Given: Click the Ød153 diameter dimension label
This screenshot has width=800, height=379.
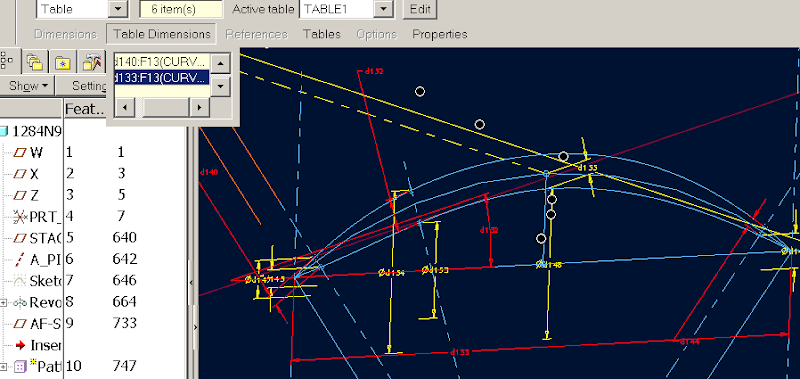Looking at the screenshot, I should pos(435,270).
